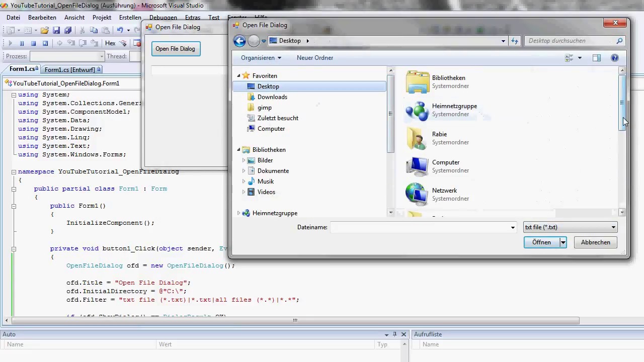Image resolution: width=644 pixels, height=362 pixels.
Task: Select Downloads in Favoriten
Action: click(x=272, y=97)
